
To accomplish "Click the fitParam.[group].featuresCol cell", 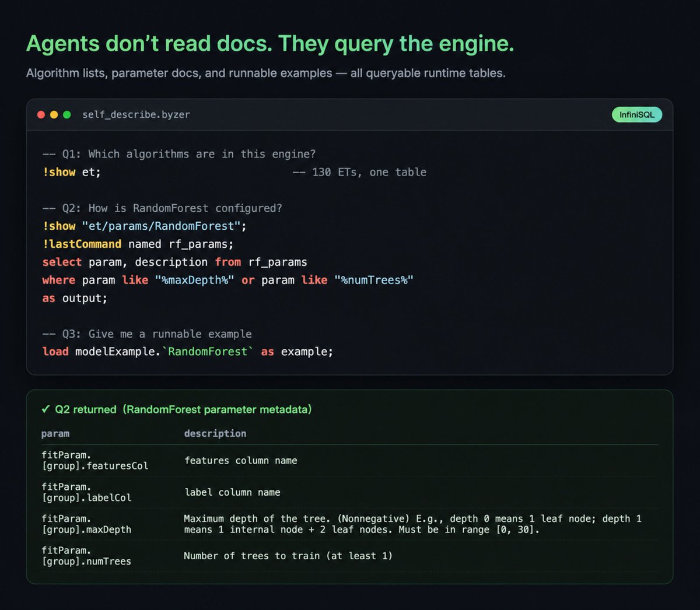I will coord(94,460).
